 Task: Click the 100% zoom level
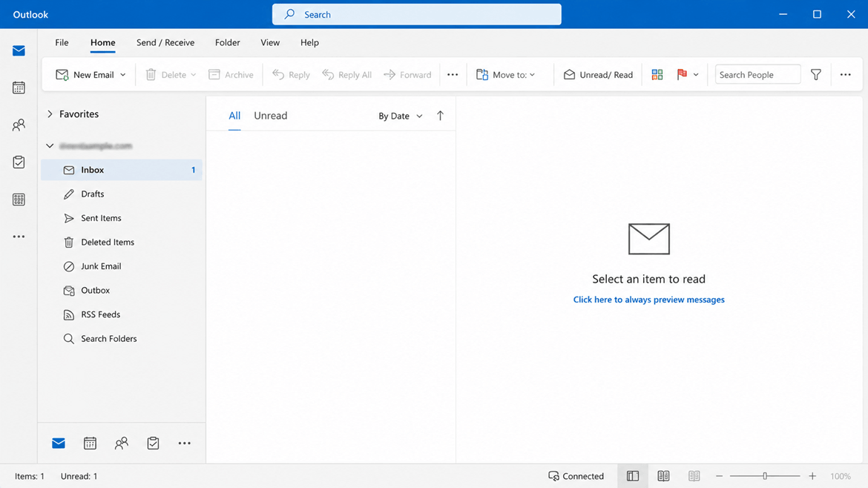tap(841, 476)
